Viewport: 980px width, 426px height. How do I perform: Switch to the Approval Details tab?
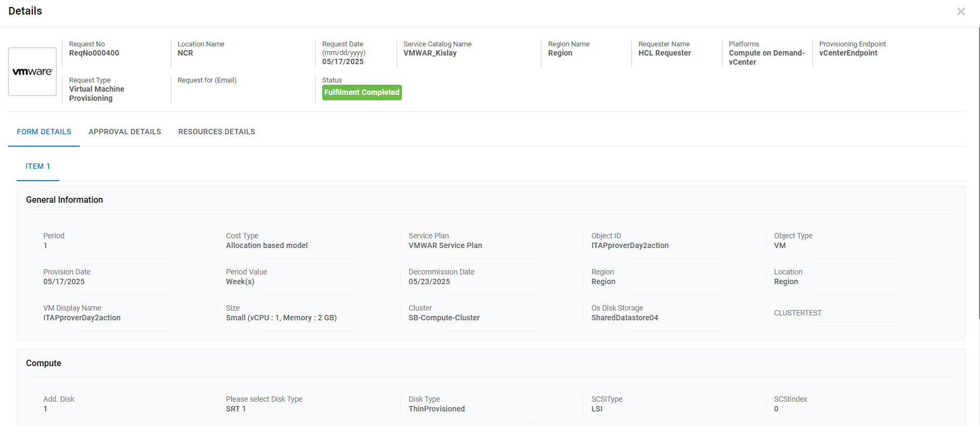[x=124, y=132]
